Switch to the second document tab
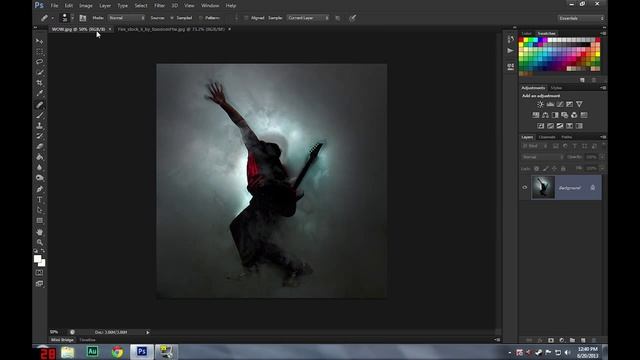 tap(171, 29)
